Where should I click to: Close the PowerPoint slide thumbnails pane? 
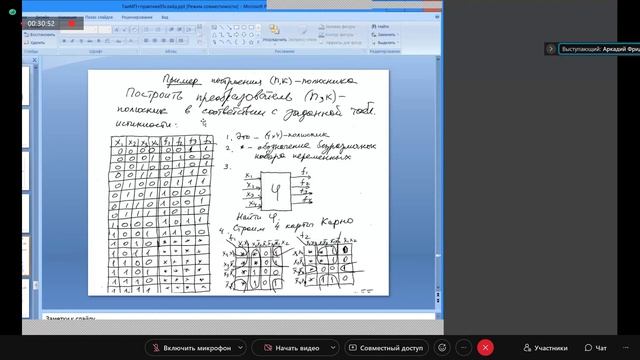34,60
